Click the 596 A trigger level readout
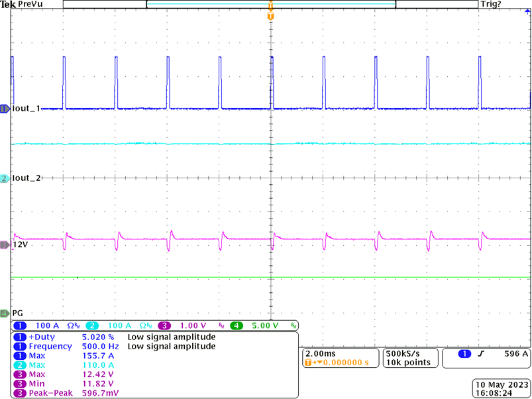The height and width of the screenshot is (399, 532). (515, 354)
